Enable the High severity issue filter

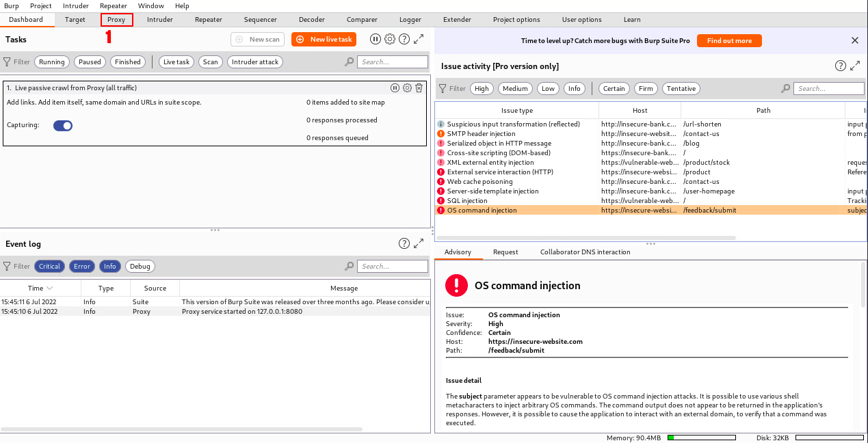pyautogui.click(x=482, y=89)
